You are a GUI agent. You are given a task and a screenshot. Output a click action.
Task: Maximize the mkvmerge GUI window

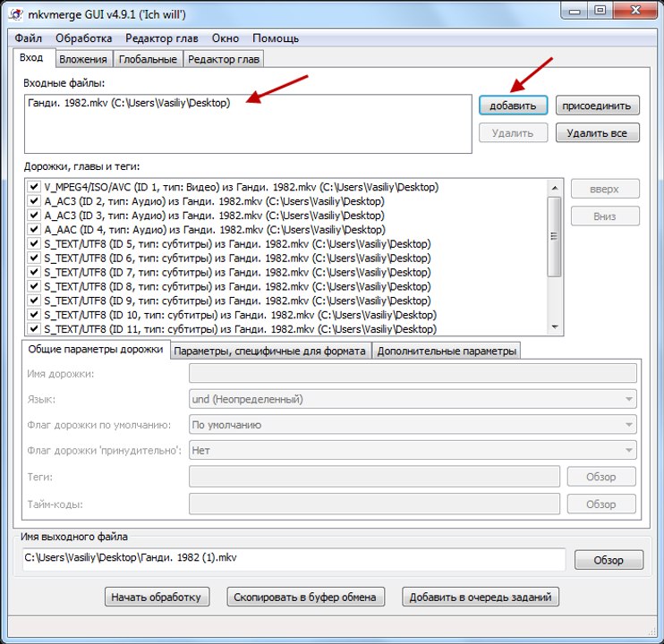[x=600, y=11]
